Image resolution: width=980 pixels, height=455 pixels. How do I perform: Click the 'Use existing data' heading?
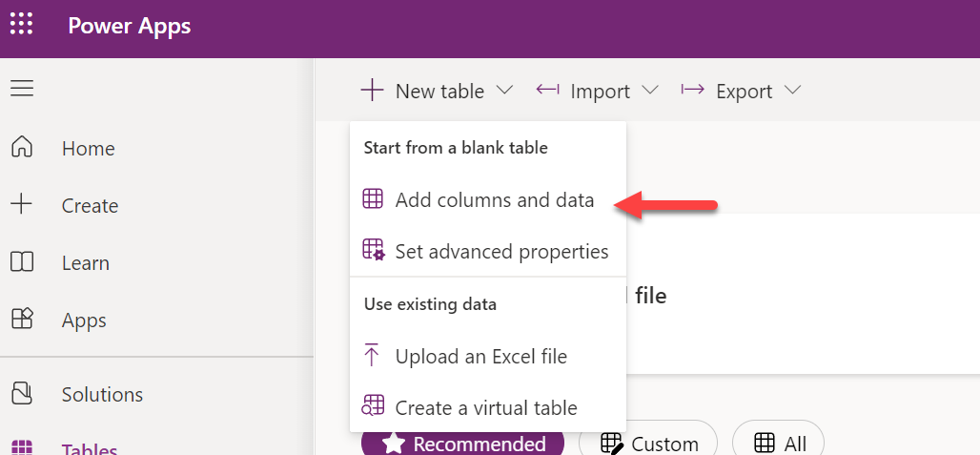click(430, 304)
